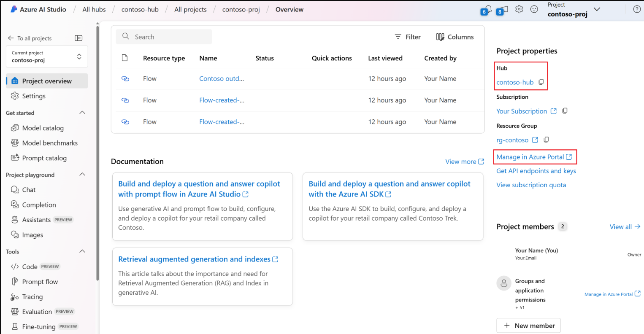The image size is (644, 334).
Task: Click Your Subscription link
Action: point(522,111)
